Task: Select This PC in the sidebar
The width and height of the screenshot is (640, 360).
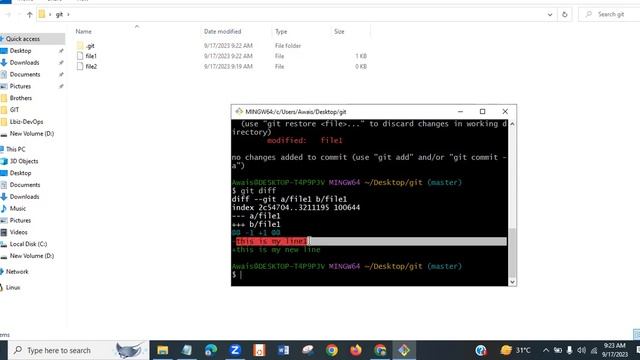Action: [16, 149]
